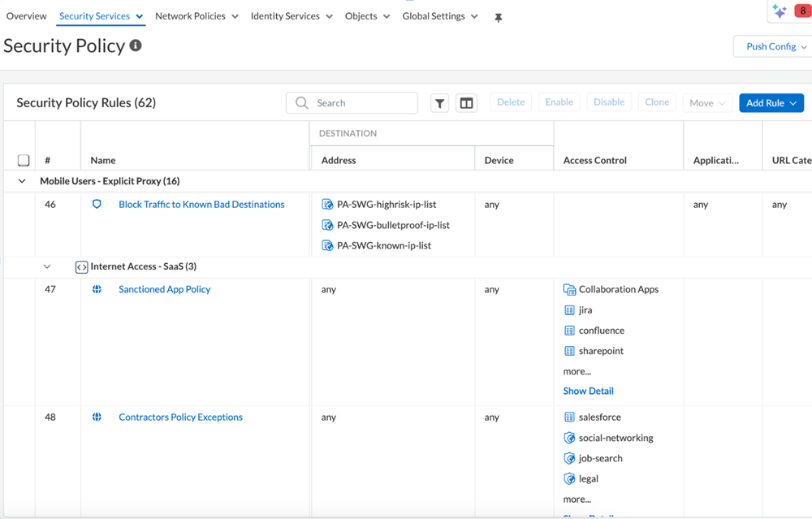Expand the Add Rule dropdown button
This screenshot has height=519, width=812.
(771, 103)
